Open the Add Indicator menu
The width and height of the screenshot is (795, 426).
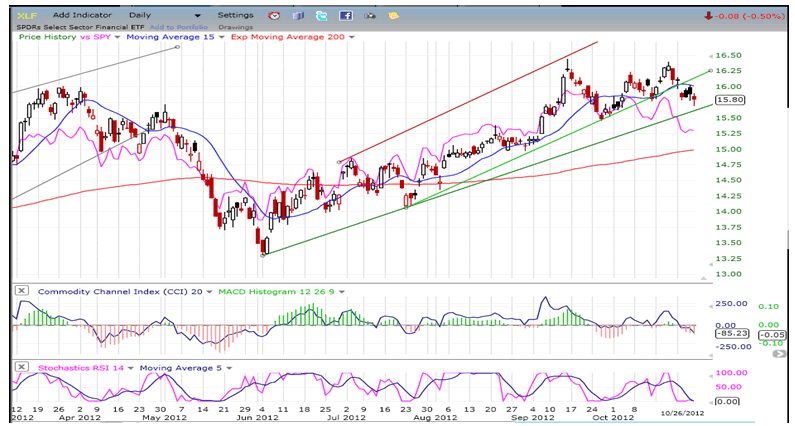[82, 16]
